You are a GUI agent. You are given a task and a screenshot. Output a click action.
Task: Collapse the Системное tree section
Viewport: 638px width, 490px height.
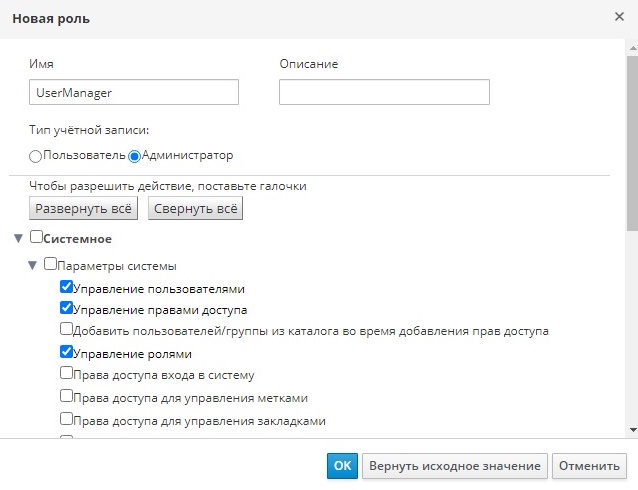[x=18, y=239]
